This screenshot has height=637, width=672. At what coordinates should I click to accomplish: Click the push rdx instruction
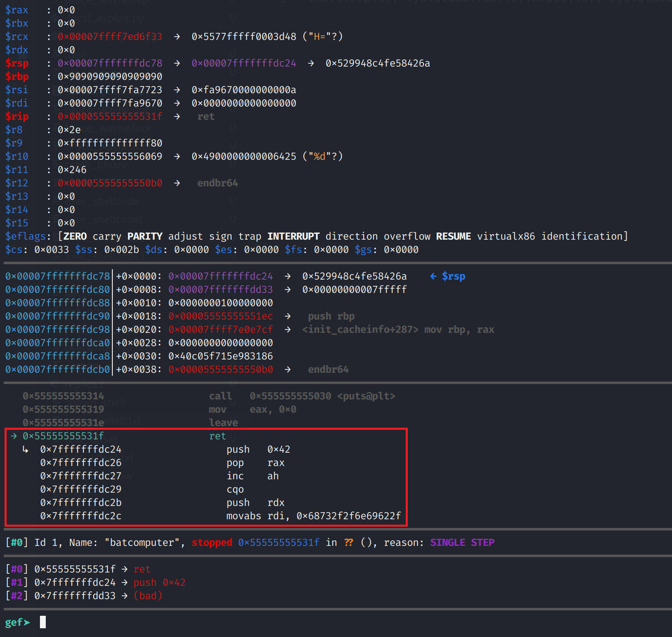click(x=255, y=503)
